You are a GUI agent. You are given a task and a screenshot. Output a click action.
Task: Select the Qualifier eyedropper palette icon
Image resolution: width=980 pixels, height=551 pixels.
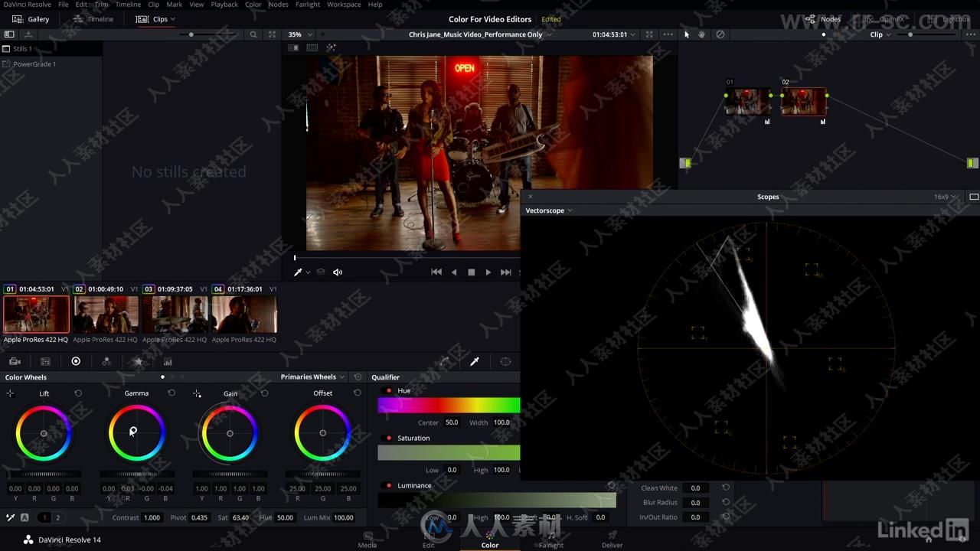click(475, 361)
